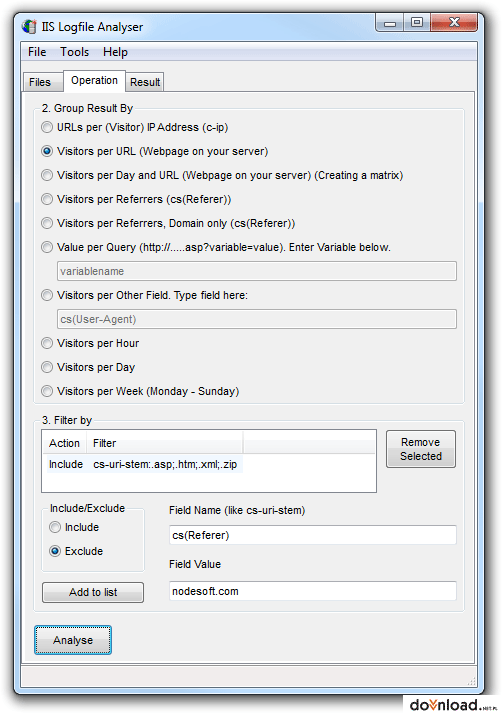Open the File menu
Screen dimensions: 503x714
pyautogui.click(x=37, y=52)
